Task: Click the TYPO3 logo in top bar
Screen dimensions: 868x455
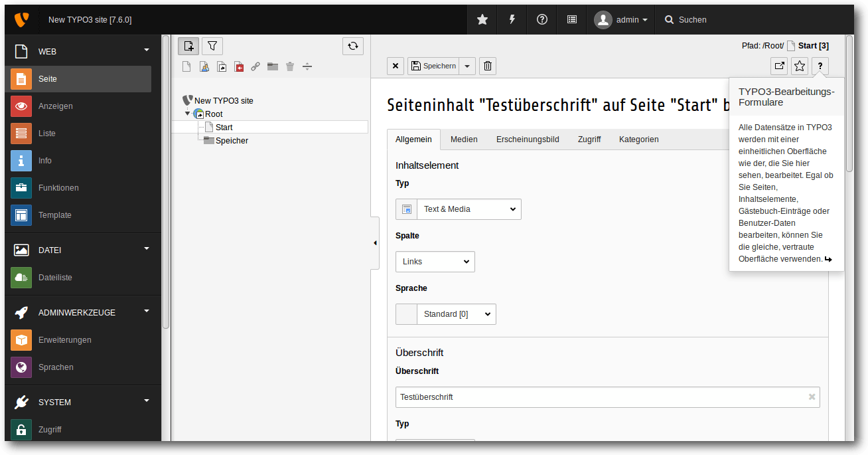Action: click(21, 20)
